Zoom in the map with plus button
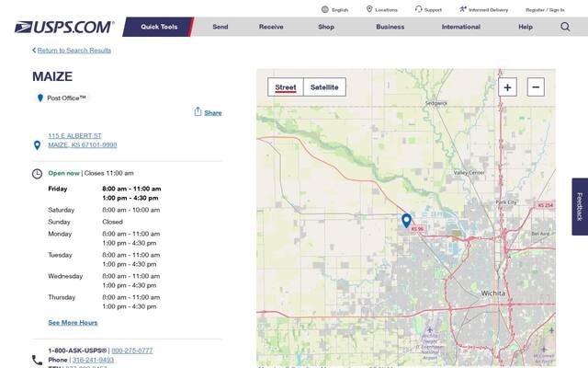This screenshot has width=588, height=368. pos(507,87)
